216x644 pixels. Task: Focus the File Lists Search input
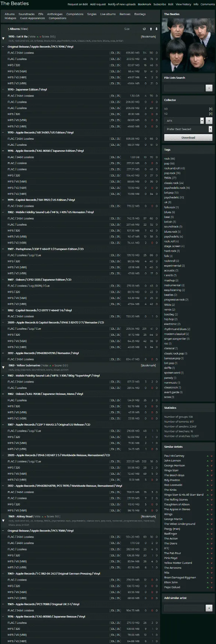pos(184,88)
